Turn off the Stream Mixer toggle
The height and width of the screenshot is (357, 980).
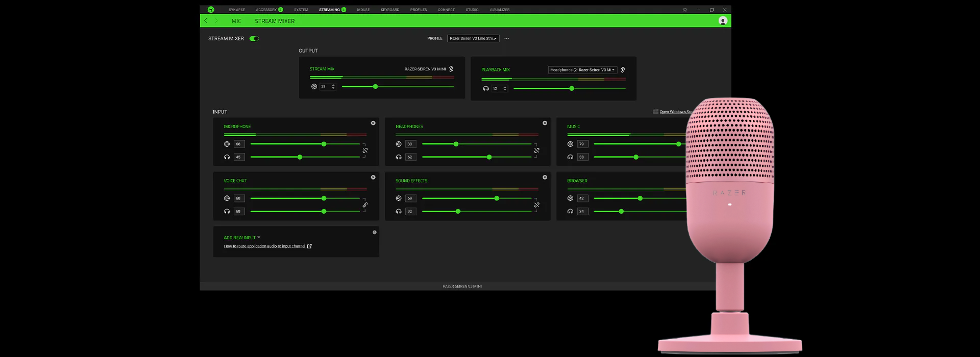click(254, 39)
